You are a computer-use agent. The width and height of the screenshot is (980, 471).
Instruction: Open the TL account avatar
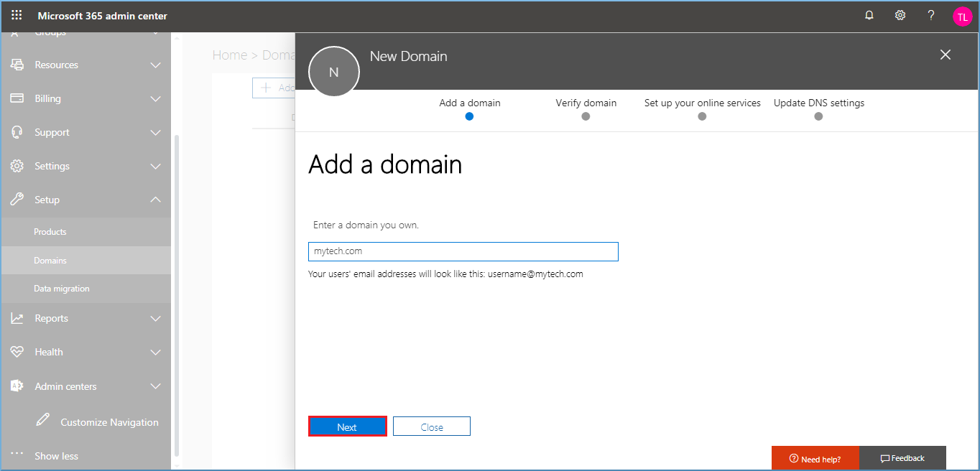963,17
